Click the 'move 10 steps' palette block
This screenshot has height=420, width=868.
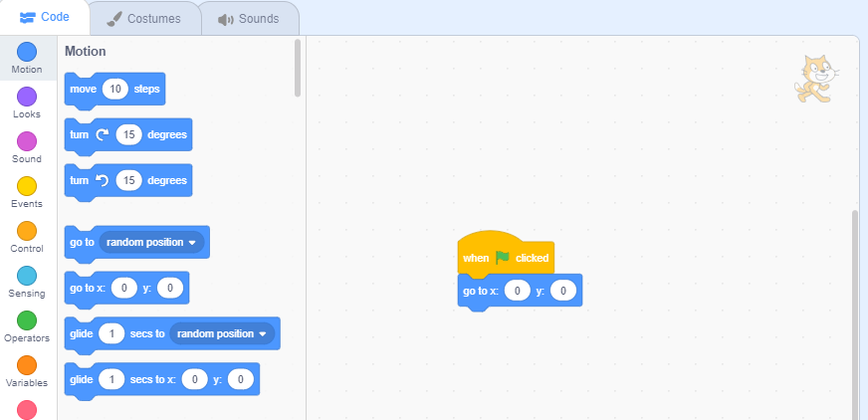tap(85, 90)
